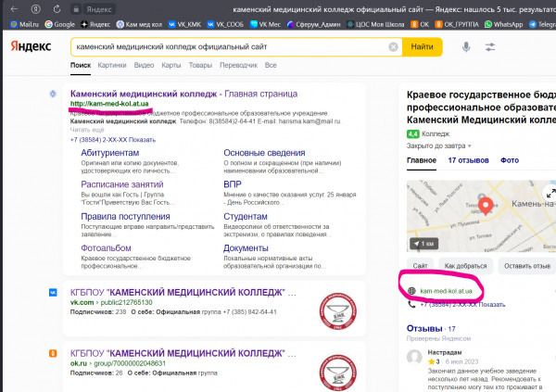Open the Google bookmark
Screen dimensions: 556x392
pos(59,24)
